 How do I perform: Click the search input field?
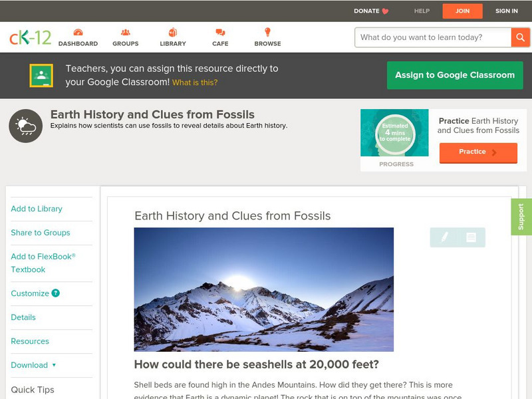coord(433,37)
